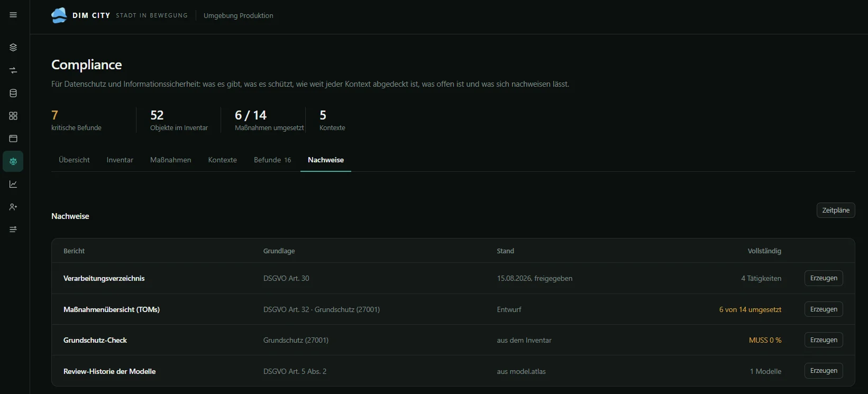868x394 pixels.
Task: Open the Inventar tab
Action: point(120,160)
